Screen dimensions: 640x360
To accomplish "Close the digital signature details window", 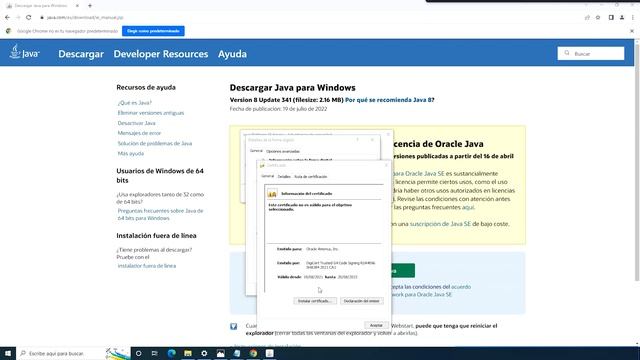I will (372, 140).
